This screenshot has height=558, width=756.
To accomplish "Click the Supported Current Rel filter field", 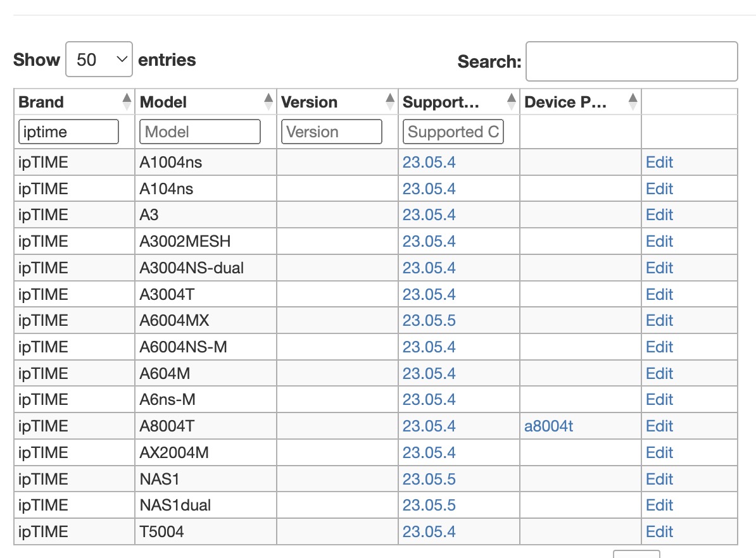I will (x=453, y=132).
